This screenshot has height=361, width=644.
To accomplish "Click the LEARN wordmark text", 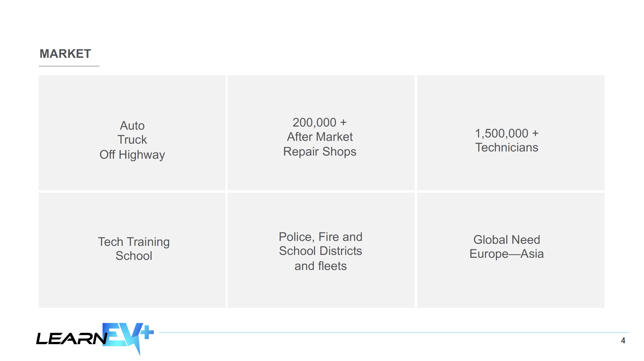I will click(72, 339).
